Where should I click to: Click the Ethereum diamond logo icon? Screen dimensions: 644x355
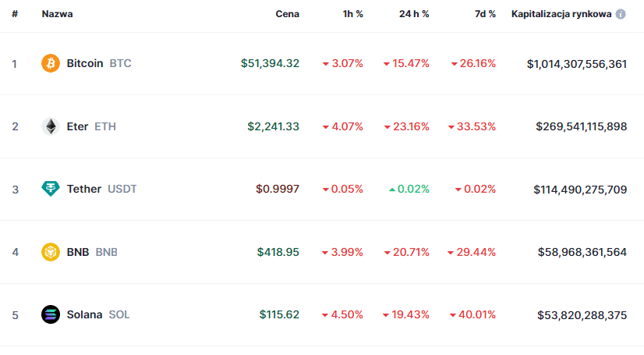point(51,126)
